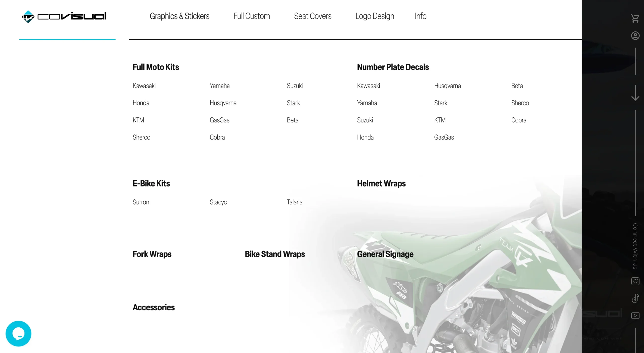Click the scroll down arrow icon
The width and height of the screenshot is (644, 353).
click(x=635, y=93)
